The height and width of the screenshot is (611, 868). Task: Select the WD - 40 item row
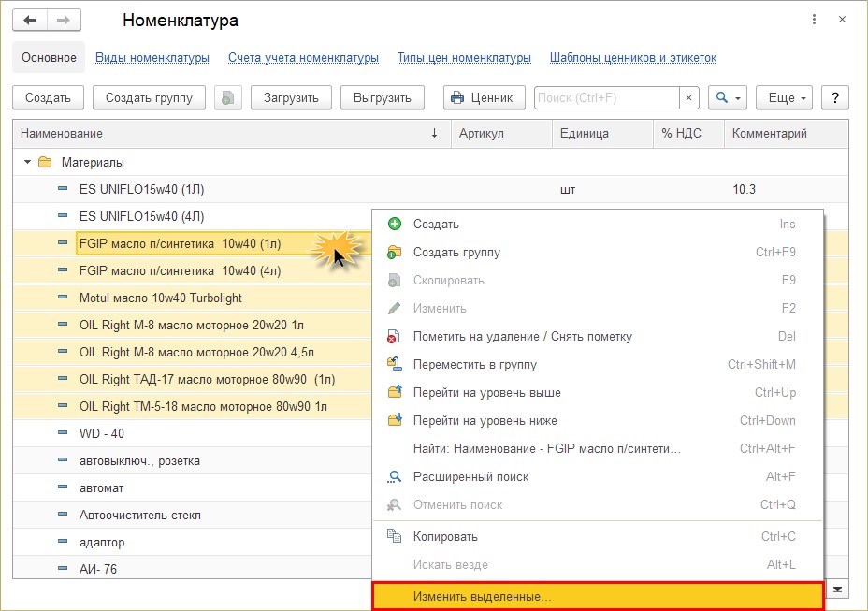[x=192, y=433]
